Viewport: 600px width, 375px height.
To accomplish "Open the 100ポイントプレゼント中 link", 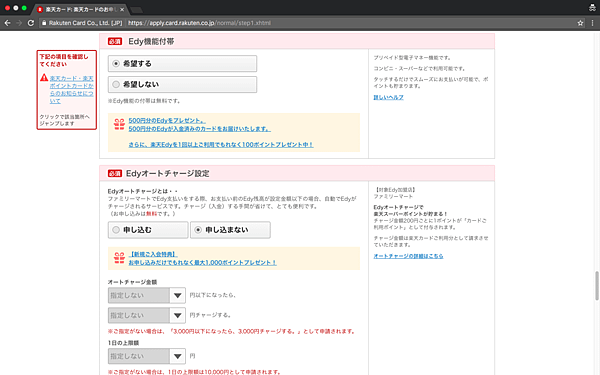I will click(221, 145).
